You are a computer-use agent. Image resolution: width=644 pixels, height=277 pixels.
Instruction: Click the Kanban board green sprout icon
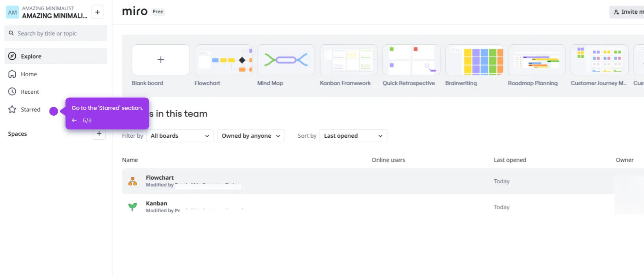pos(133,207)
